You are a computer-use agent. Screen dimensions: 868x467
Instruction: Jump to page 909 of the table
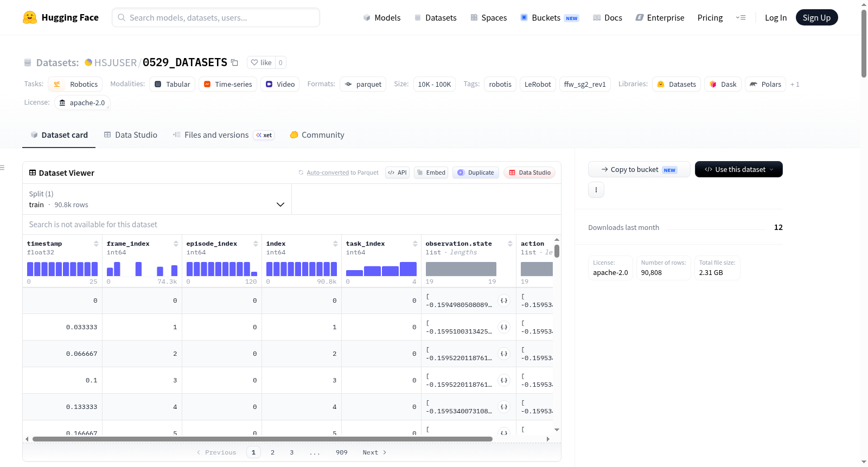[341, 452]
